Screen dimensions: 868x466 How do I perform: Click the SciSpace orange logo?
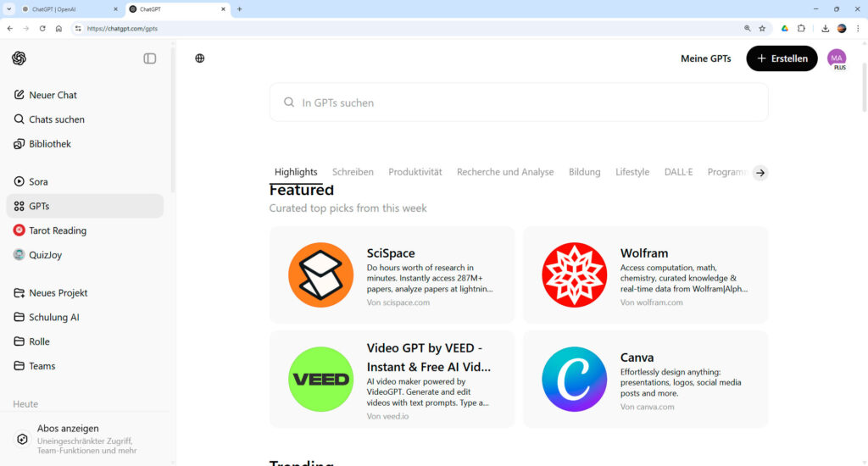coord(320,275)
